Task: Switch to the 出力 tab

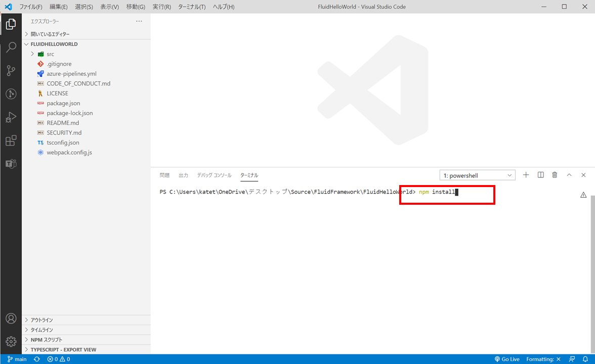Action: (183, 175)
